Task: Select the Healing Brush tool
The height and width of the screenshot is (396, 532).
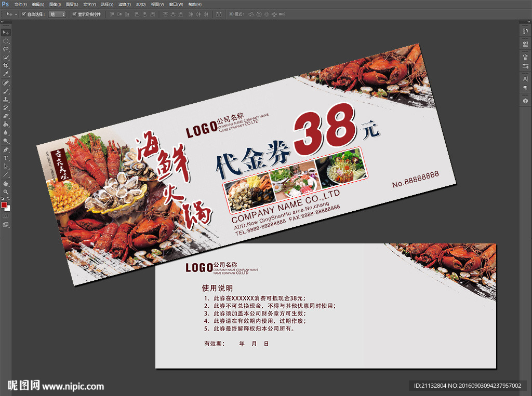Action: pos(6,83)
